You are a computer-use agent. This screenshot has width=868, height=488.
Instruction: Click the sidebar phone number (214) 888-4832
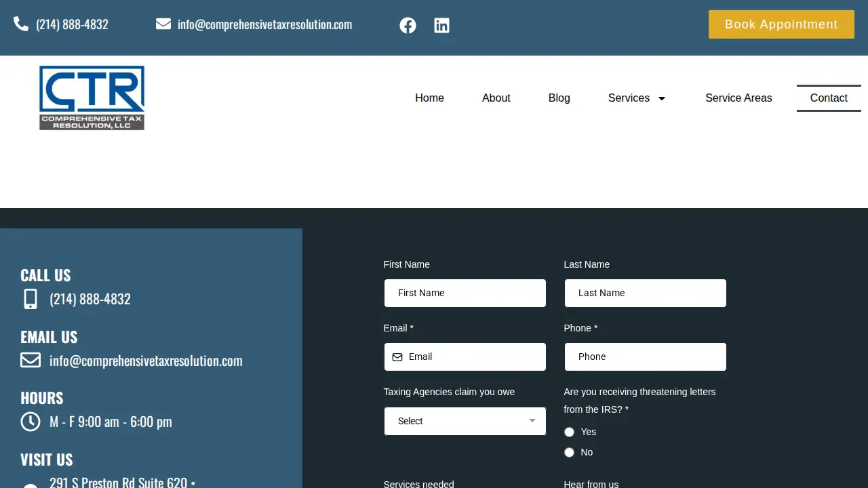pyautogui.click(x=90, y=299)
